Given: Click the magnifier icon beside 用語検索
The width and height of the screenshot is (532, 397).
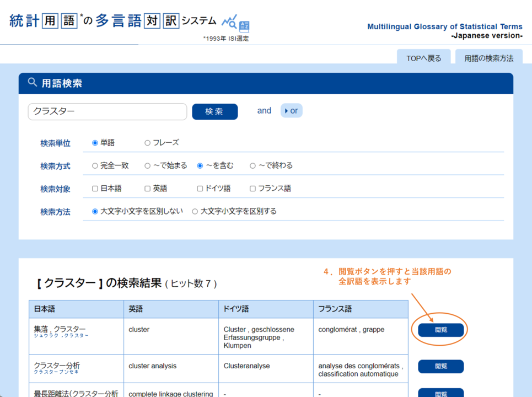Looking at the screenshot, I should tap(33, 83).
